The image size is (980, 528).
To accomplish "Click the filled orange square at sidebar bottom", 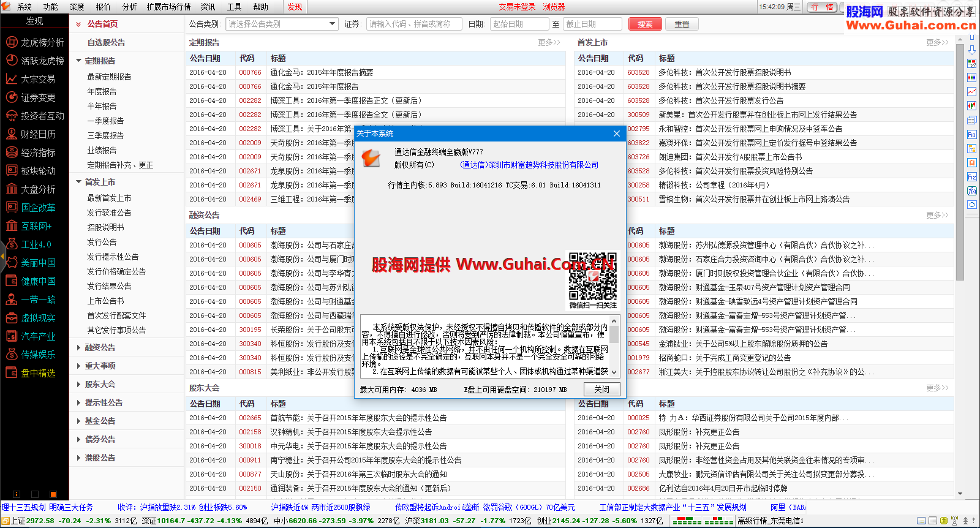I will (53, 494).
